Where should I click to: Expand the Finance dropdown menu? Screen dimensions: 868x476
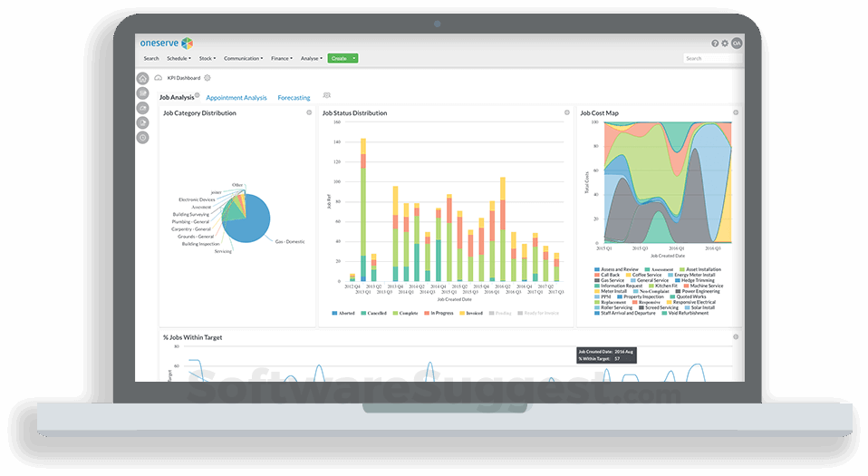click(x=282, y=58)
